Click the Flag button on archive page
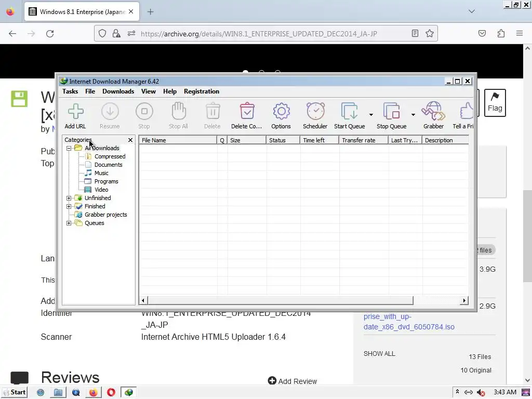532x399 pixels. [495, 103]
